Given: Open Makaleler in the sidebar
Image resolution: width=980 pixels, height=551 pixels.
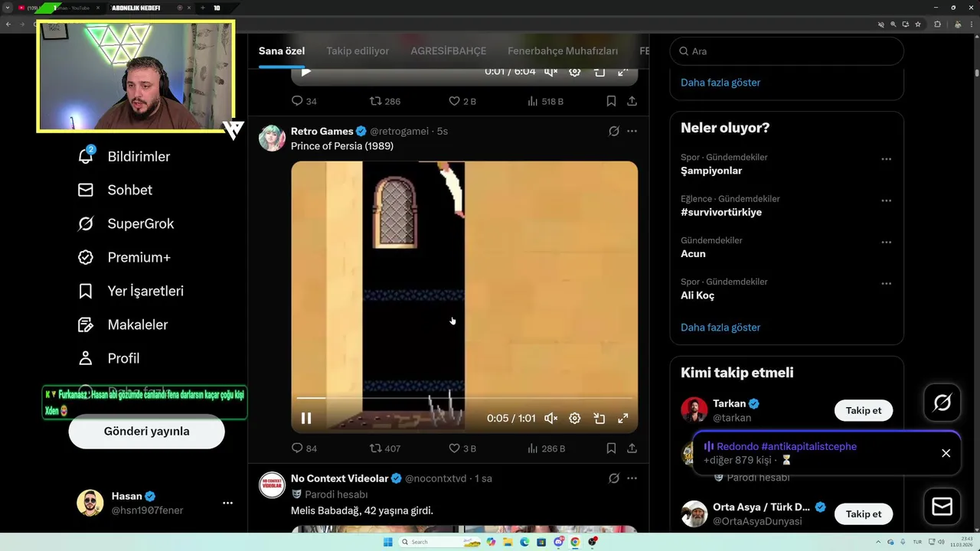Looking at the screenshot, I should coord(122,324).
